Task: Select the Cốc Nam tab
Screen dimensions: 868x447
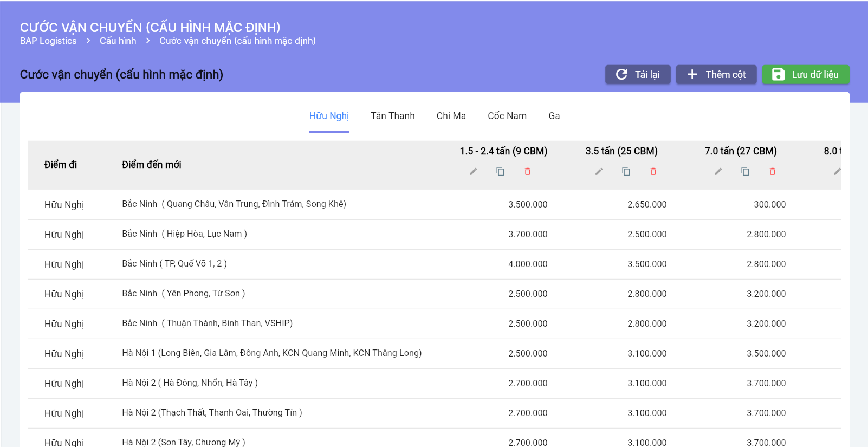Action: tap(507, 116)
